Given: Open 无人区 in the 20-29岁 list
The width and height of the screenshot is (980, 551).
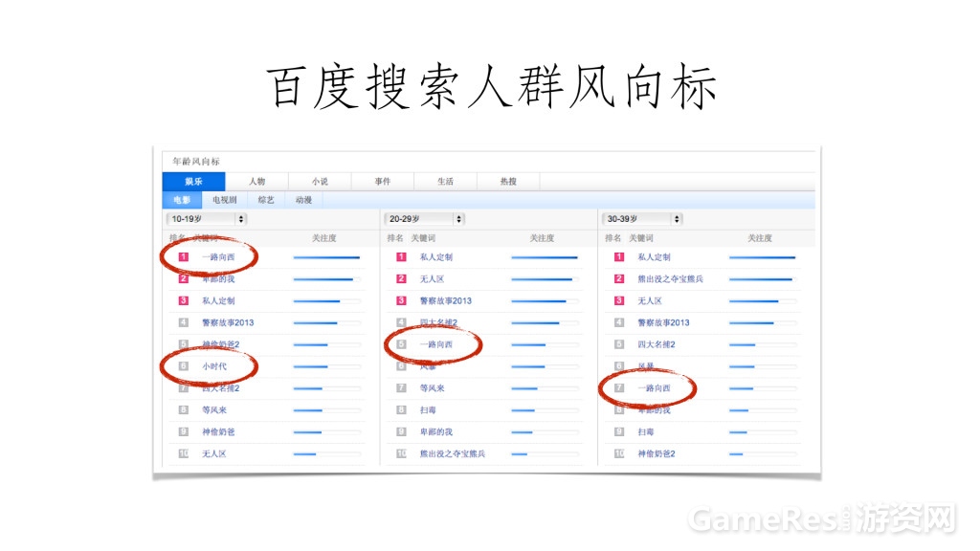Looking at the screenshot, I should coord(432,278).
